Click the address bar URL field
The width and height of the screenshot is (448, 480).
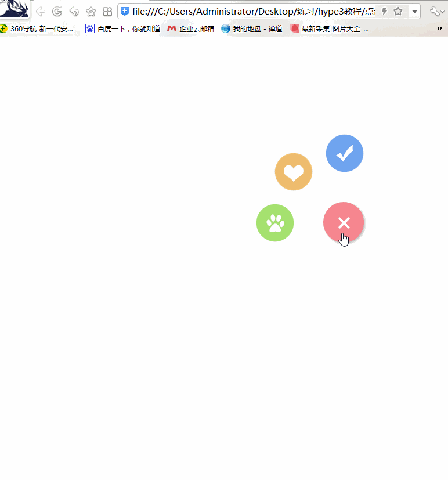pos(254,12)
